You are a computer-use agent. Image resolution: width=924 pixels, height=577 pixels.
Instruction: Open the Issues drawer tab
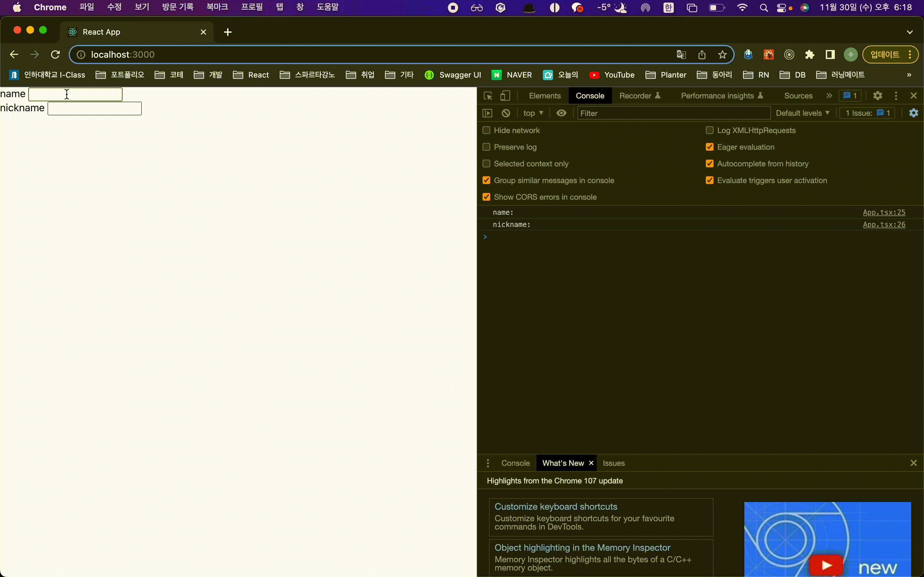pos(613,463)
